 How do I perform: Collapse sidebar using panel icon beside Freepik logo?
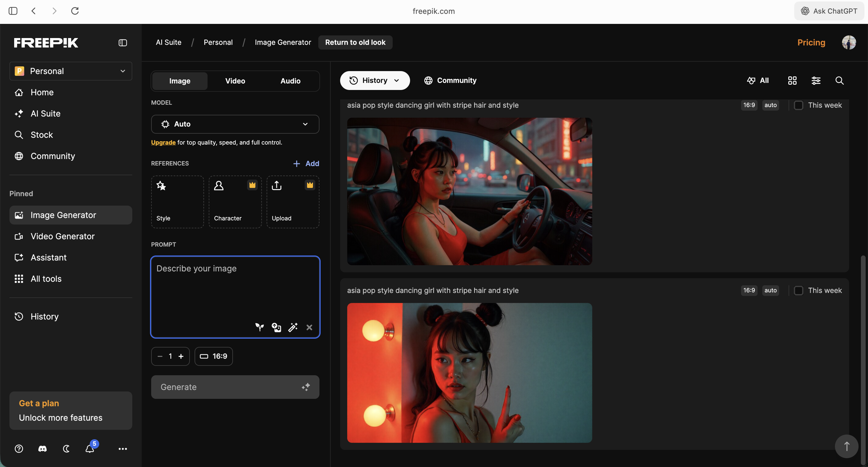click(x=123, y=43)
